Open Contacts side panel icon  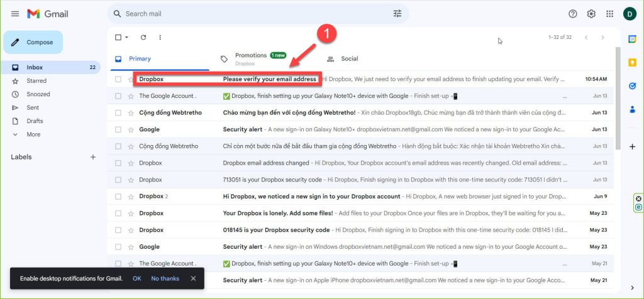[x=632, y=109]
